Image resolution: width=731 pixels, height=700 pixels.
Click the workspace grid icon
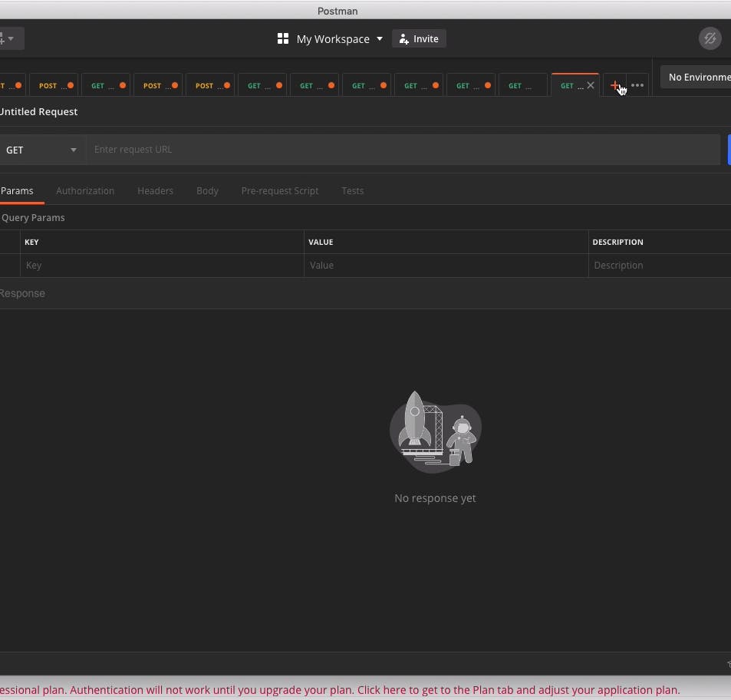click(283, 38)
